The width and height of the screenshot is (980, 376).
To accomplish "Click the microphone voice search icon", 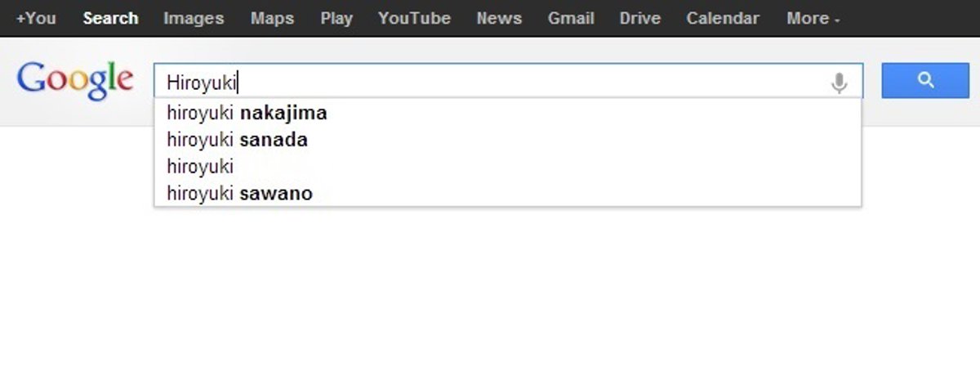I will pyautogui.click(x=839, y=82).
